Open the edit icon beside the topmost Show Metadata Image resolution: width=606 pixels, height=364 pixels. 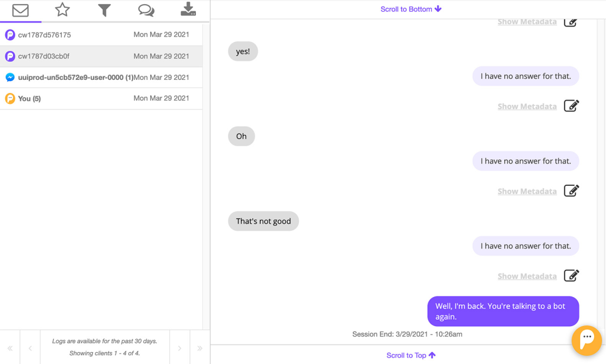coord(570,21)
